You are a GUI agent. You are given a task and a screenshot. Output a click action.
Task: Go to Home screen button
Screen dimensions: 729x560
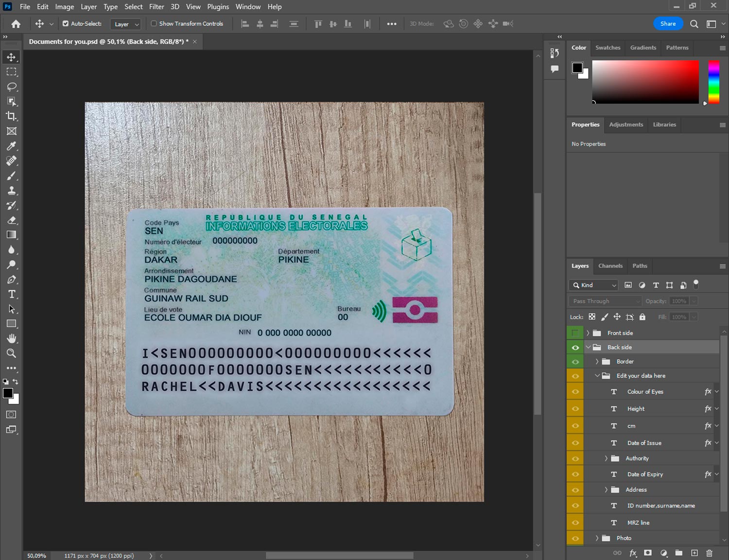16,24
